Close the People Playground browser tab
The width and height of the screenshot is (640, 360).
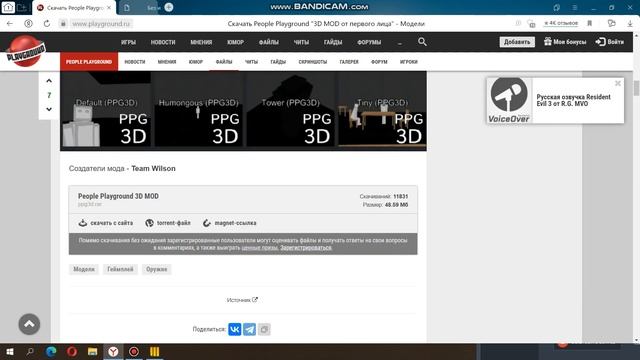click(109, 8)
